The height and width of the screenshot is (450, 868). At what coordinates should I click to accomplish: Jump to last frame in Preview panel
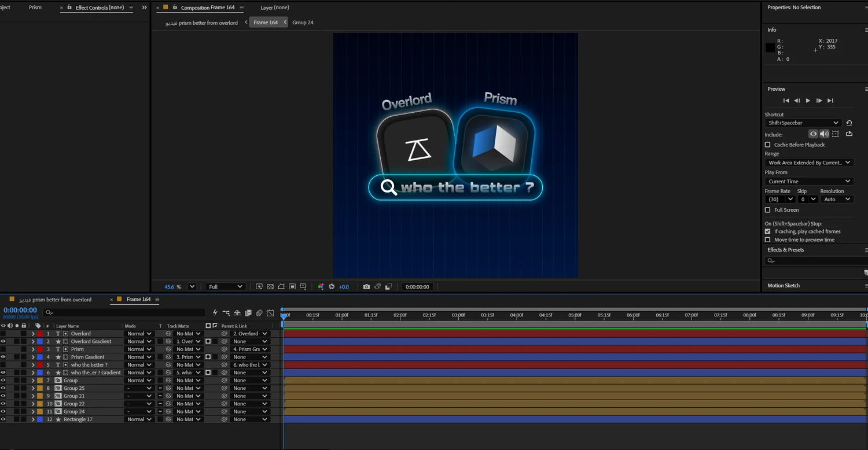tap(830, 101)
